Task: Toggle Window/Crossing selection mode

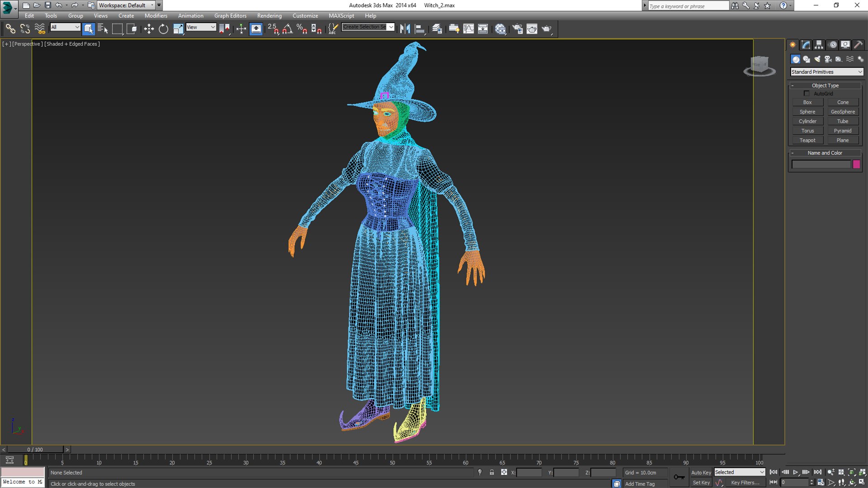Action: tap(132, 29)
